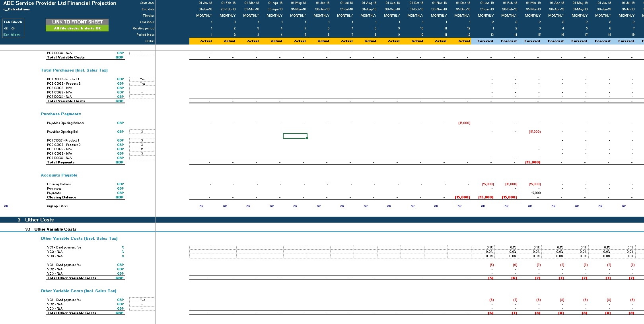Click the 'Tab Check' label in the check box
The width and height of the screenshot is (644, 324).
click(13, 22)
